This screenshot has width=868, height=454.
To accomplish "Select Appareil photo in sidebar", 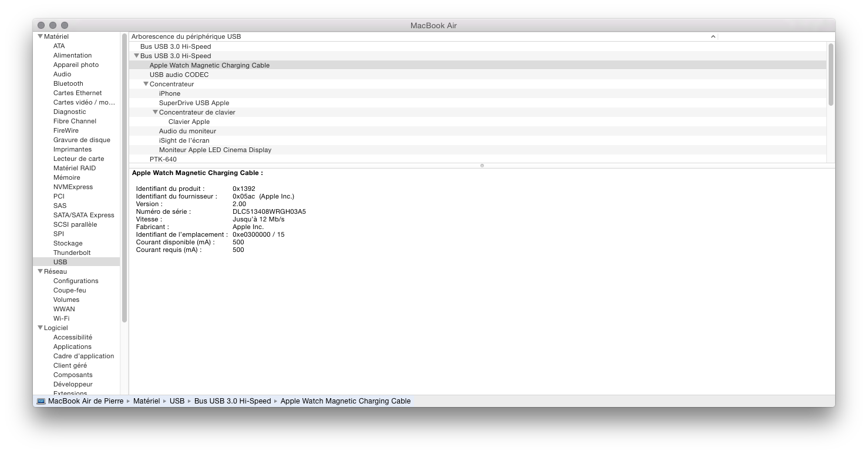I will [76, 65].
